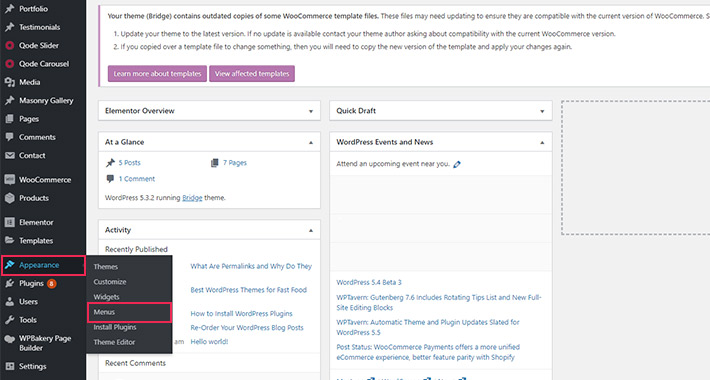Click the Settings icon in sidebar

point(10,366)
